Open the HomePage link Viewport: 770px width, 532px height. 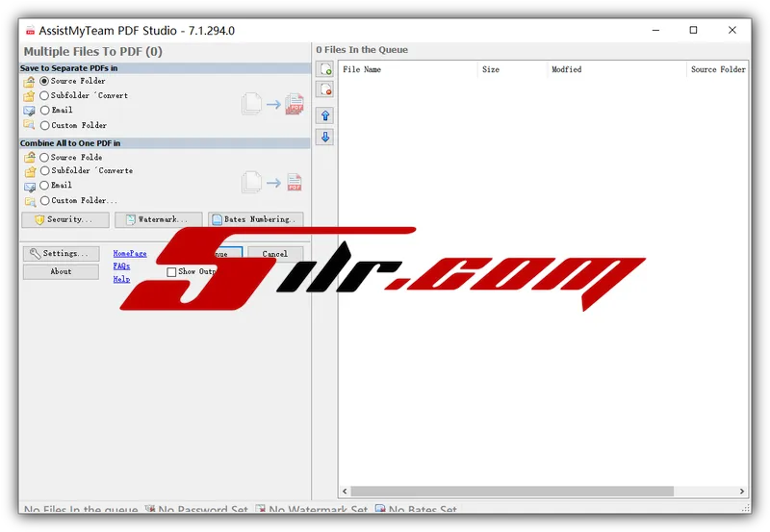(x=130, y=254)
